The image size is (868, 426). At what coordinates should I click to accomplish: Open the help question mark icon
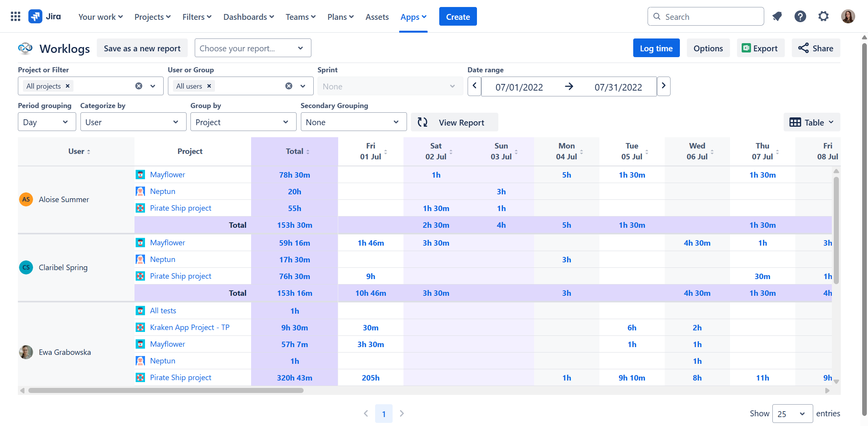800,16
